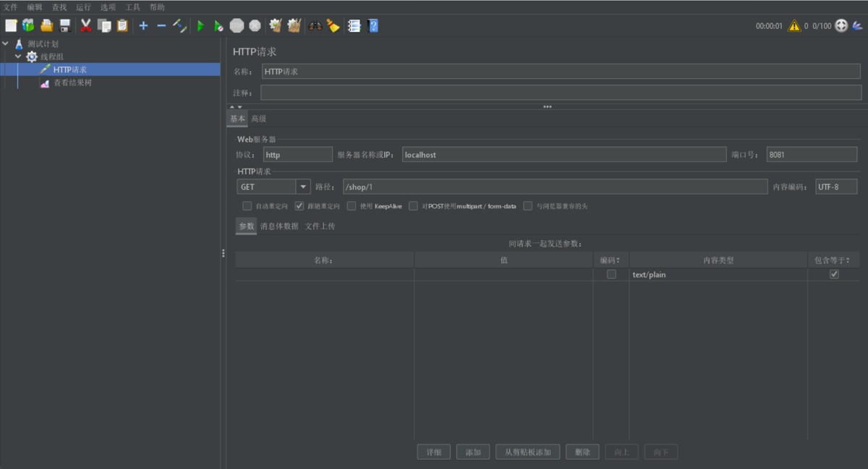868x469 pixels.
Task: Click the vertical panel divider handle
Action: 223,253
